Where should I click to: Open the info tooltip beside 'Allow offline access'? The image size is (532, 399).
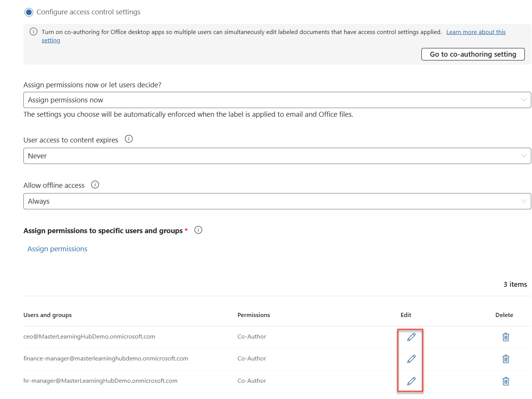(x=95, y=184)
